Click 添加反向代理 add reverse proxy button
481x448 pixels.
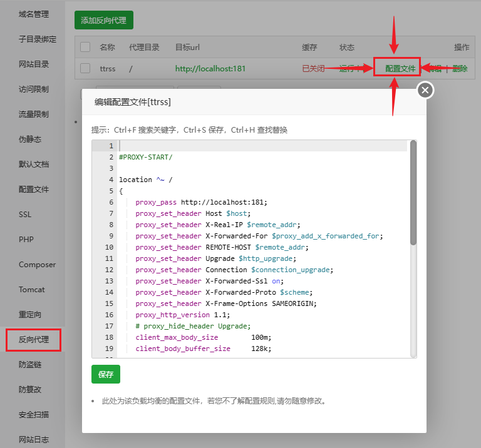[x=103, y=20]
